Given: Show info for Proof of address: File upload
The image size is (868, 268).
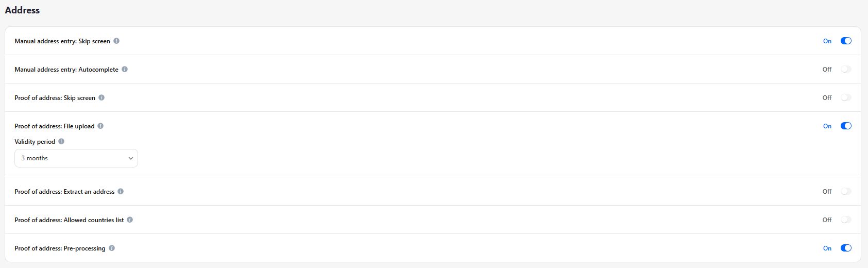Looking at the screenshot, I should (100, 126).
